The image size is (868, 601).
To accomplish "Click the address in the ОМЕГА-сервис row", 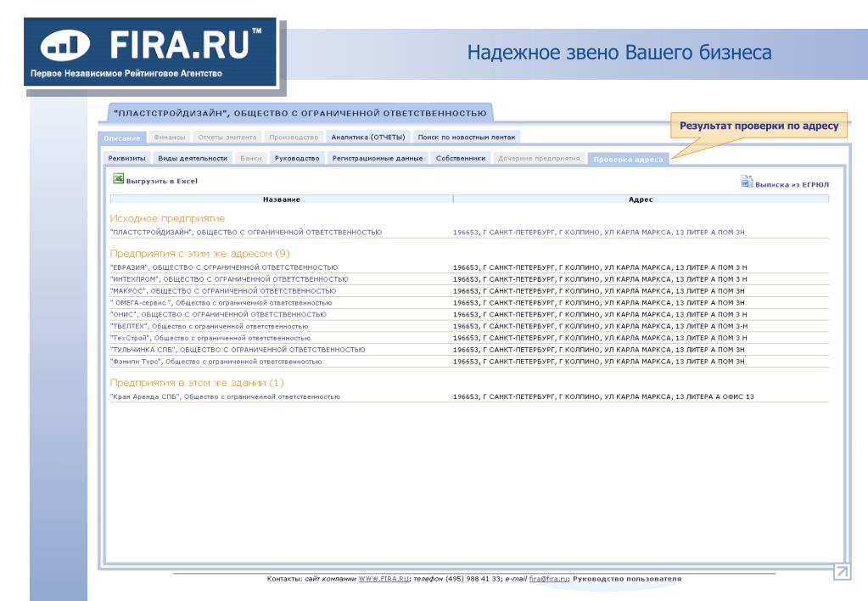I will coord(599,303).
